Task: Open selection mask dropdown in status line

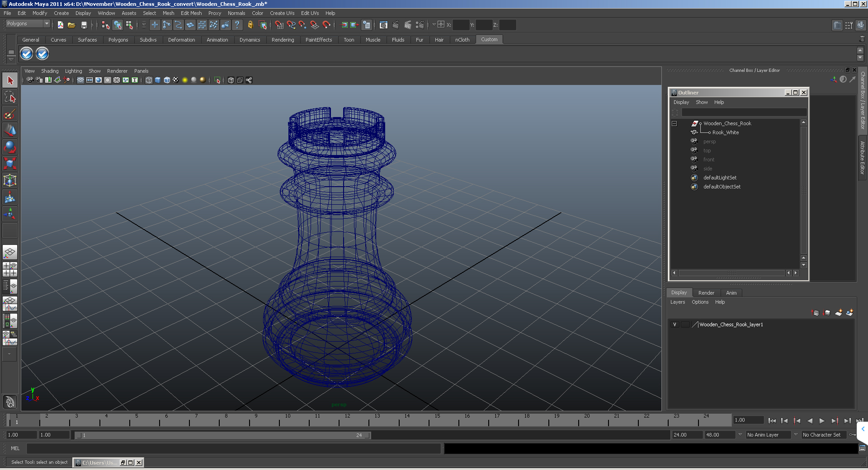Action: pyautogui.click(x=144, y=25)
